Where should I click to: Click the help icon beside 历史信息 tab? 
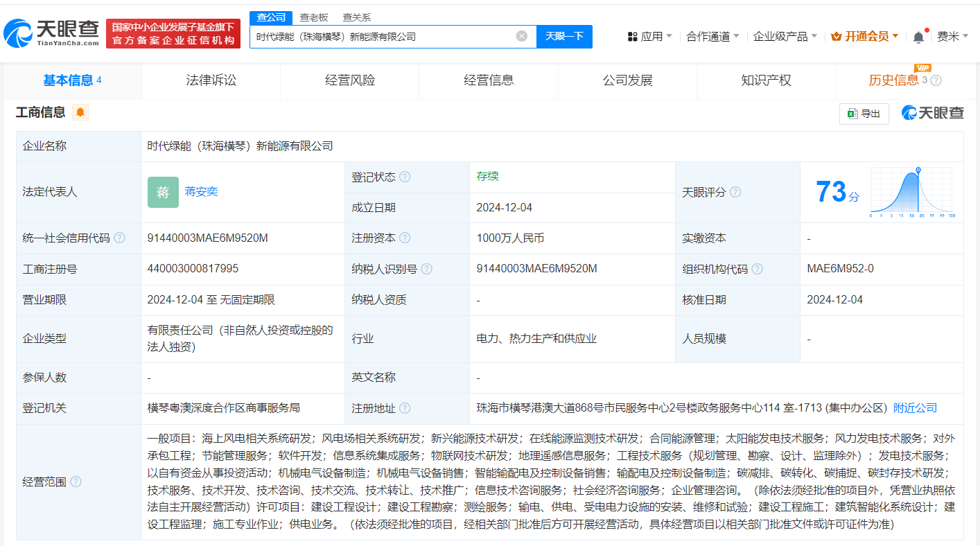click(936, 80)
